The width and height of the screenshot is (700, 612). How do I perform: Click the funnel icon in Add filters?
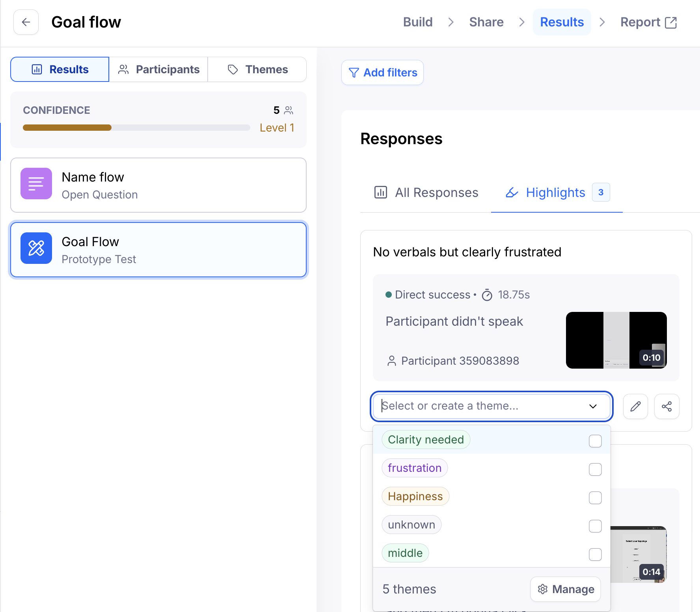pyautogui.click(x=354, y=73)
